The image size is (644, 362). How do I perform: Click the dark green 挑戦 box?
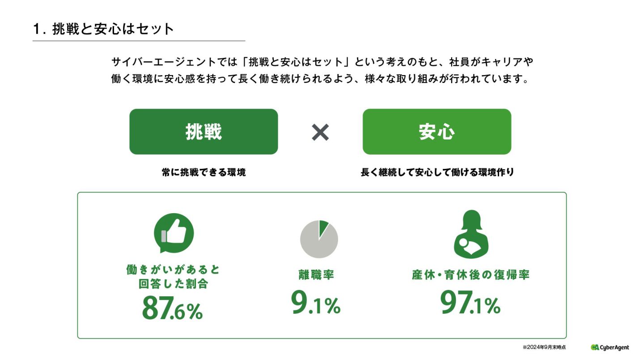pyautogui.click(x=203, y=132)
